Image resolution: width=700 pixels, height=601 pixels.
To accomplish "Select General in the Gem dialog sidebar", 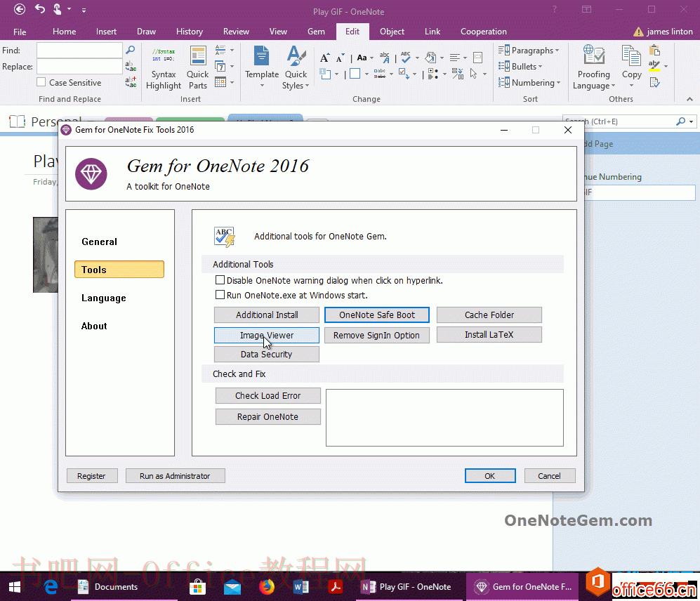I will pos(99,242).
